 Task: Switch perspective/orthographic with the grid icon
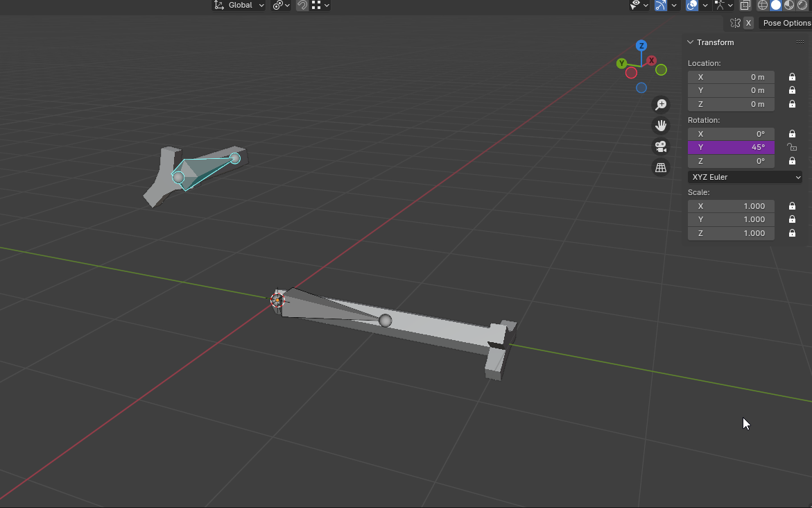click(x=661, y=167)
